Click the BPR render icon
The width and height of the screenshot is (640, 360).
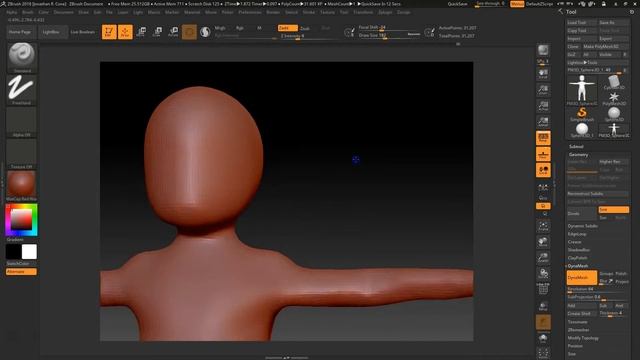pyautogui.click(x=543, y=51)
